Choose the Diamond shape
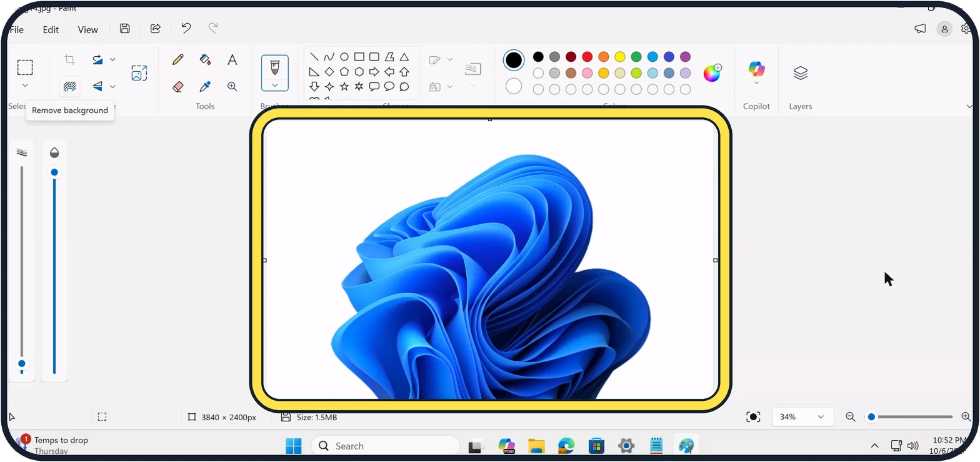The image size is (980, 462). coord(329,72)
